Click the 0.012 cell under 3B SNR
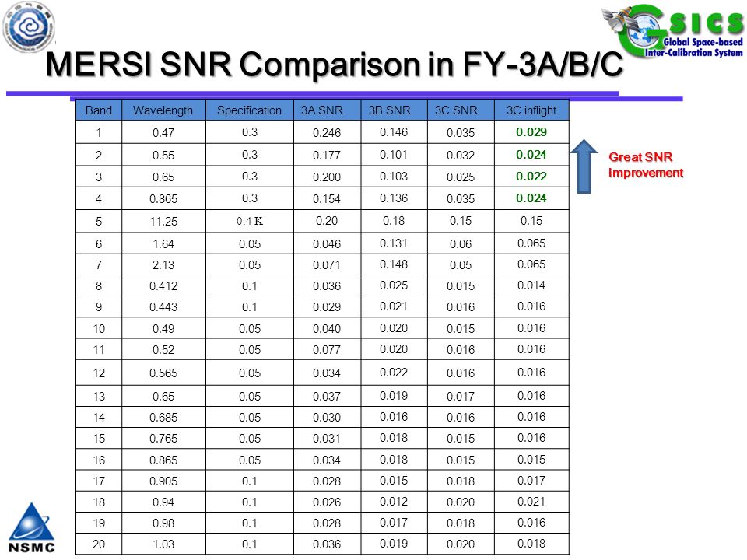The image size is (747, 560). [x=394, y=502]
